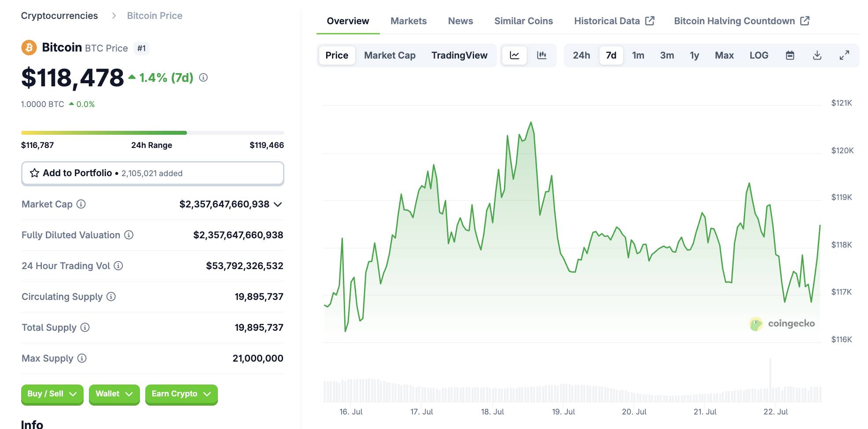
Task: Open the Buy / Sell dropdown
Action: point(52,394)
